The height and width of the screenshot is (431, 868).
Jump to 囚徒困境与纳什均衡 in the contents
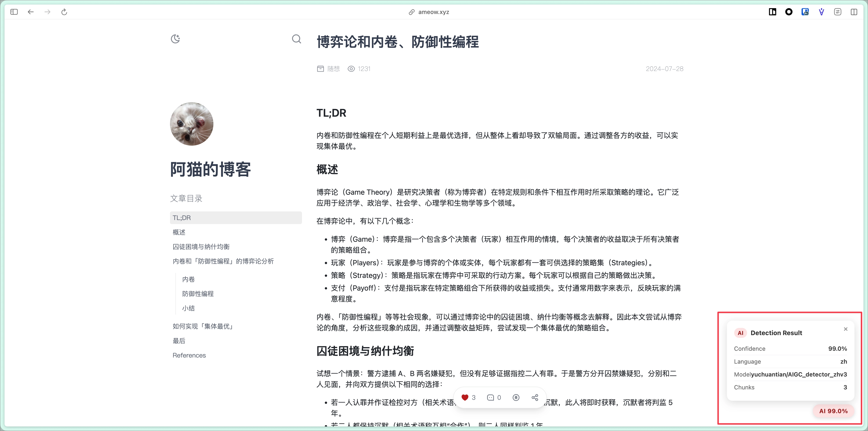tap(201, 247)
